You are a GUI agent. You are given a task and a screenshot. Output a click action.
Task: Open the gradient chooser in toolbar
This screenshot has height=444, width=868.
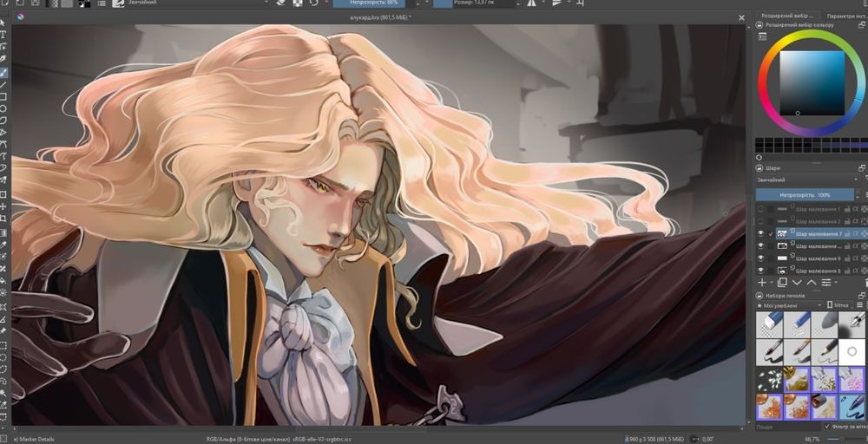coord(51,3)
